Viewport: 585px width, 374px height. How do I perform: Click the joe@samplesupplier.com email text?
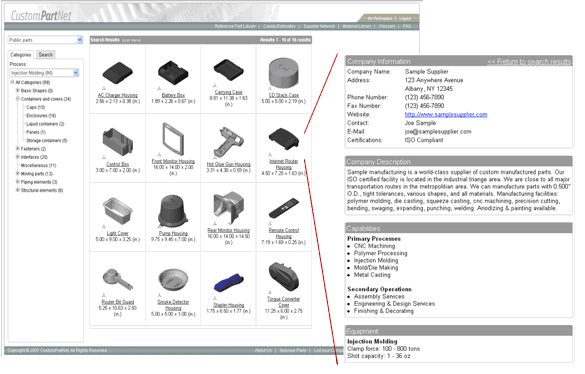pos(438,131)
